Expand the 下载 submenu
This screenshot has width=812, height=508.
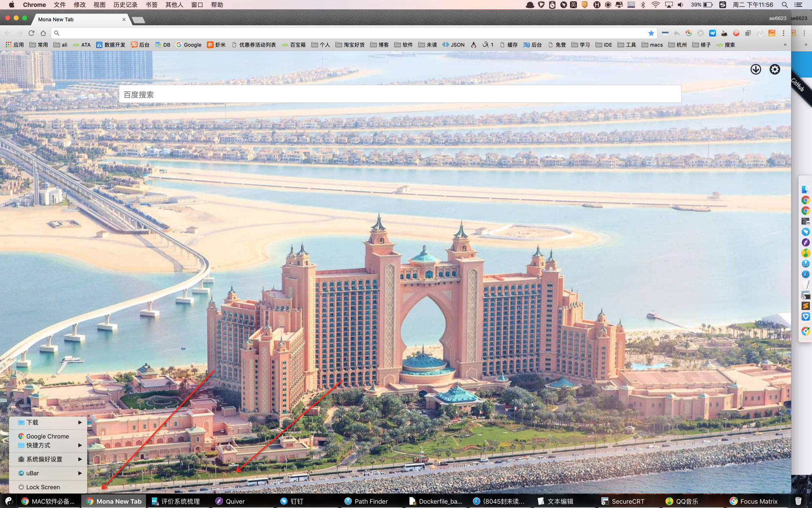(48, 422)
